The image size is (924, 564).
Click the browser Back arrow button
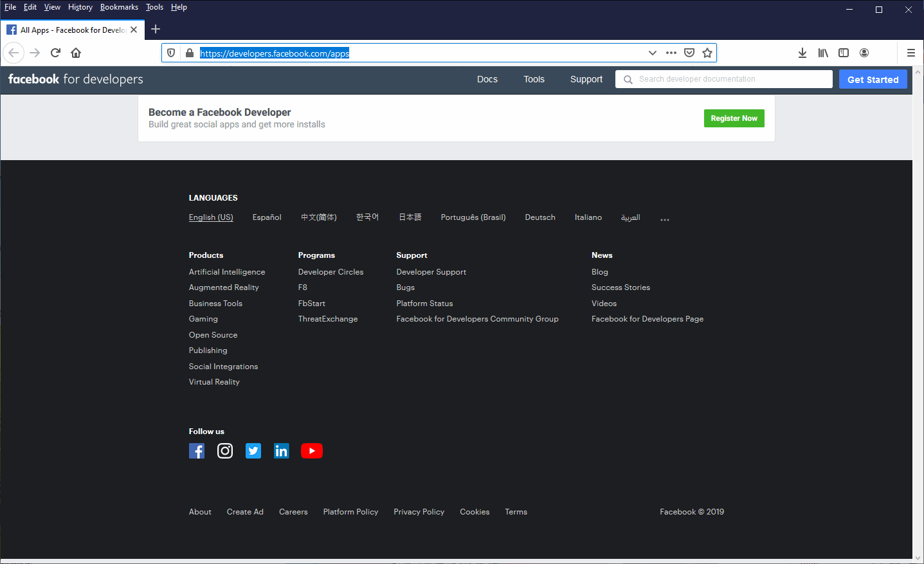coord(14,53)
